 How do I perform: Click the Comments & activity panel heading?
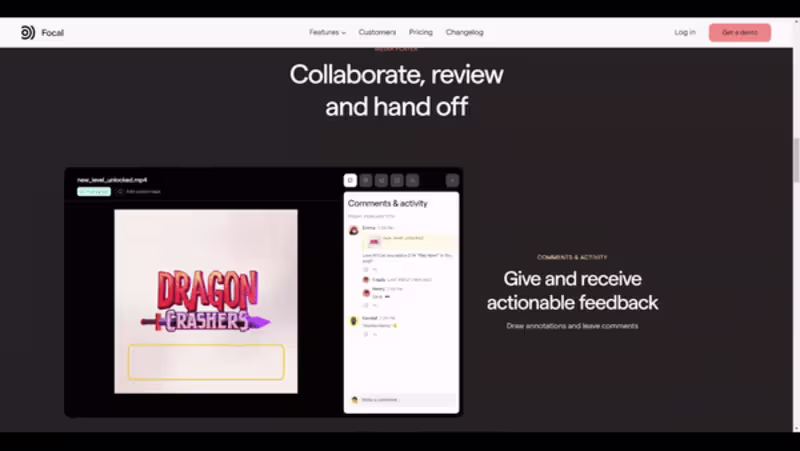click(x=388, y=203)
